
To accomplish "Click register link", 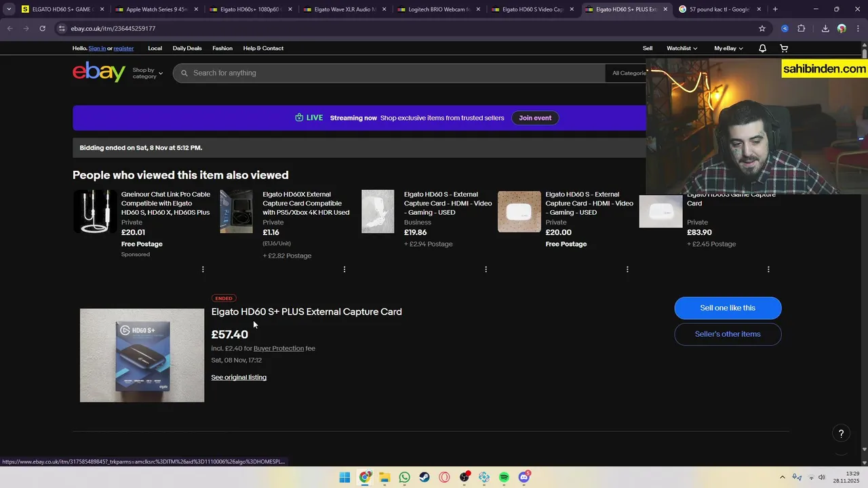I will [x=123, y=48].
